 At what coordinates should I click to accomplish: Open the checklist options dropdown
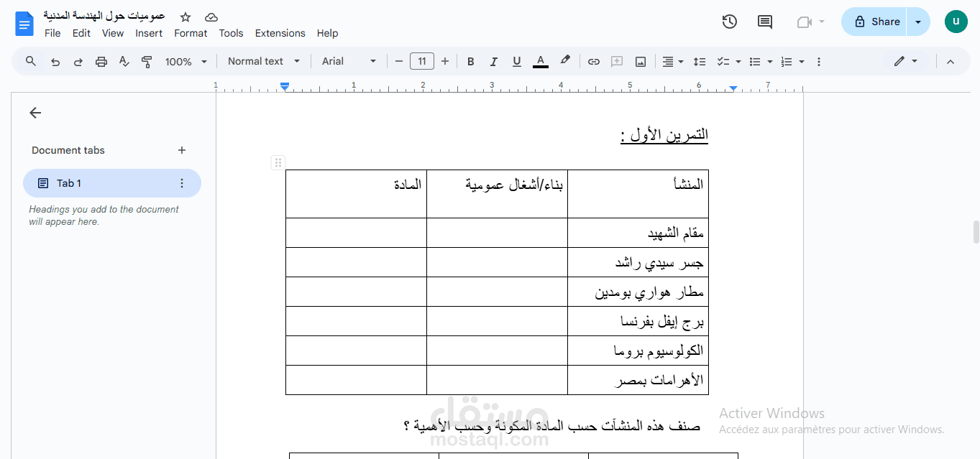738,62
